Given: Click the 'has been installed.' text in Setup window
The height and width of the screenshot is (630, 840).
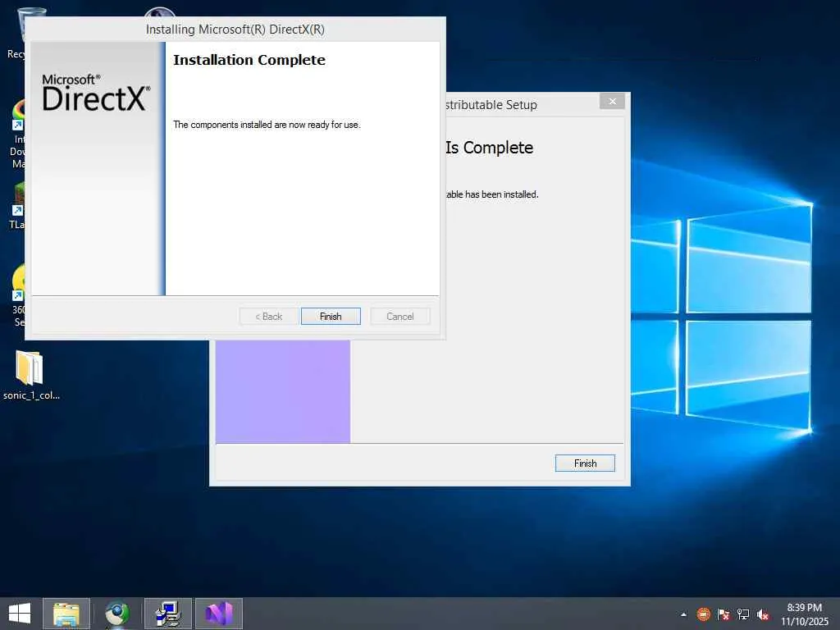Looking at the screenshot, I should pyautogui.click(x=501, y=194).
